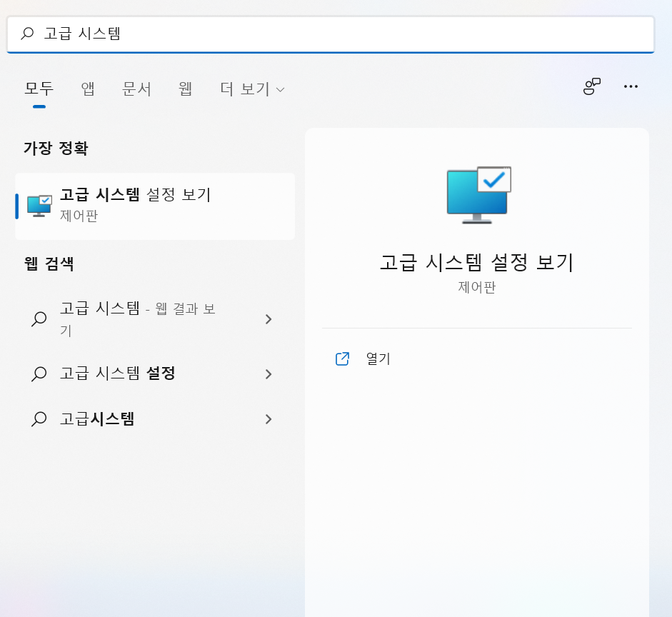The width and height of the screenshot is (672, 617).
Task: Click the magnifier icon next to 고급시스템
Action: click(x=38, y=419)
